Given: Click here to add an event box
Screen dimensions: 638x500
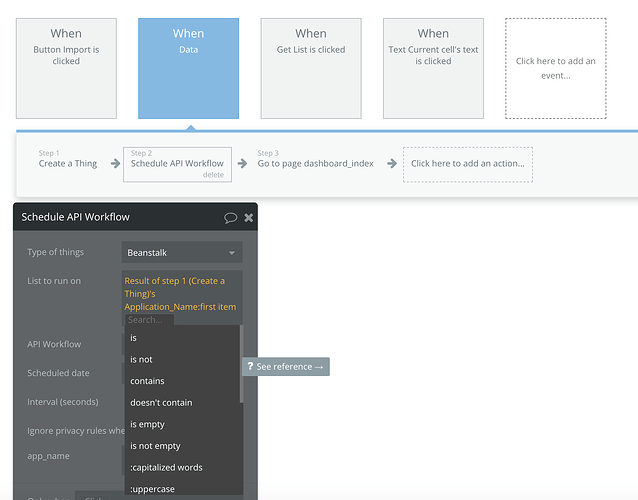Looking at the screenshot, I should coord(555,68).
